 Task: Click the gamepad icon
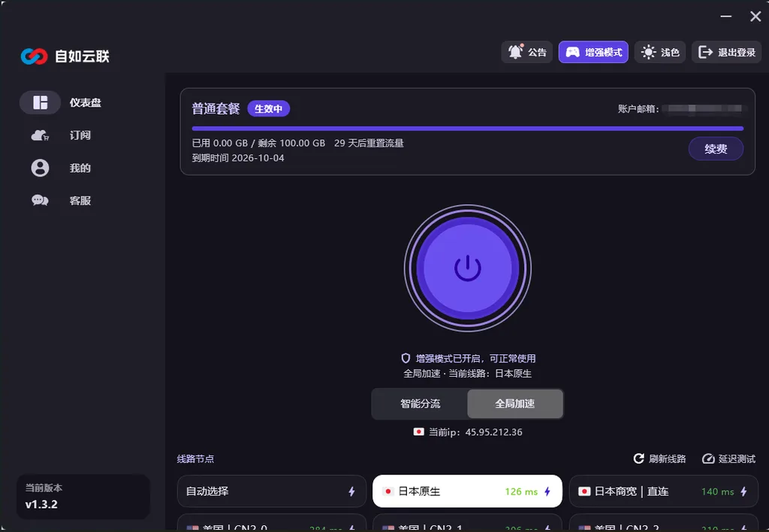coord(572,52)
